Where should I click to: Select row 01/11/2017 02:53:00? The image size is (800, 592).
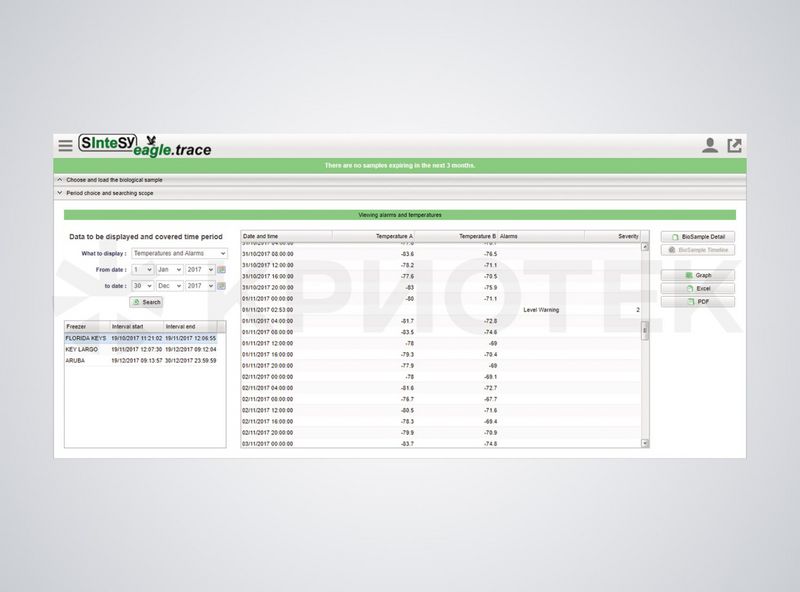(441, 310)
